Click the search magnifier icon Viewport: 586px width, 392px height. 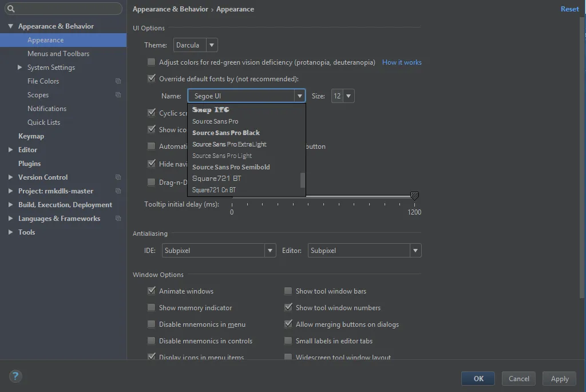(x=11, y=9)
